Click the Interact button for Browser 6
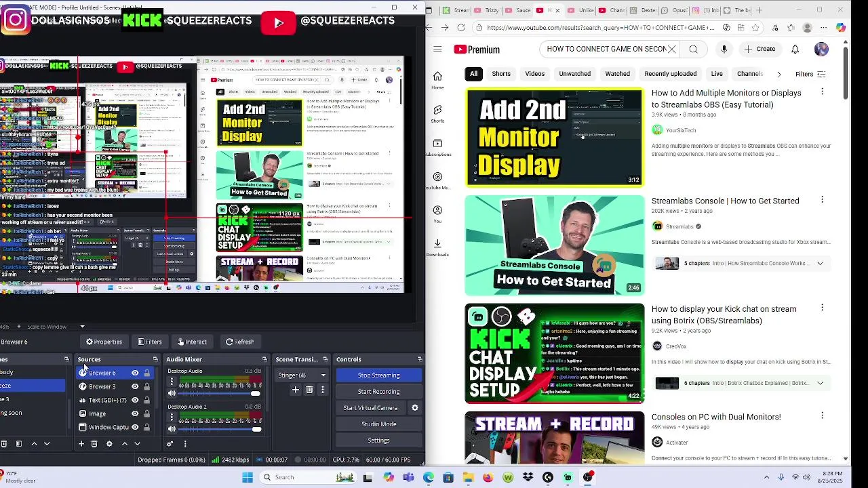 pos(192,342)
